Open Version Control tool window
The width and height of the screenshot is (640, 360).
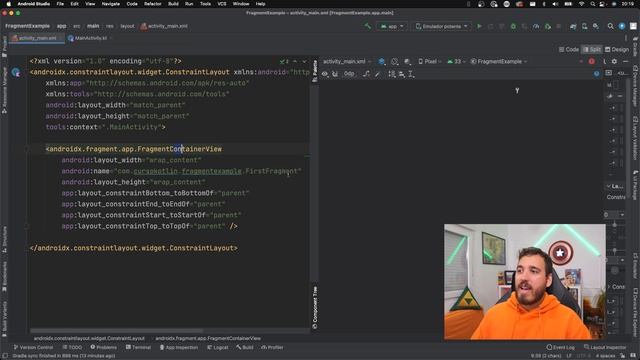click(x=33, y=347)
